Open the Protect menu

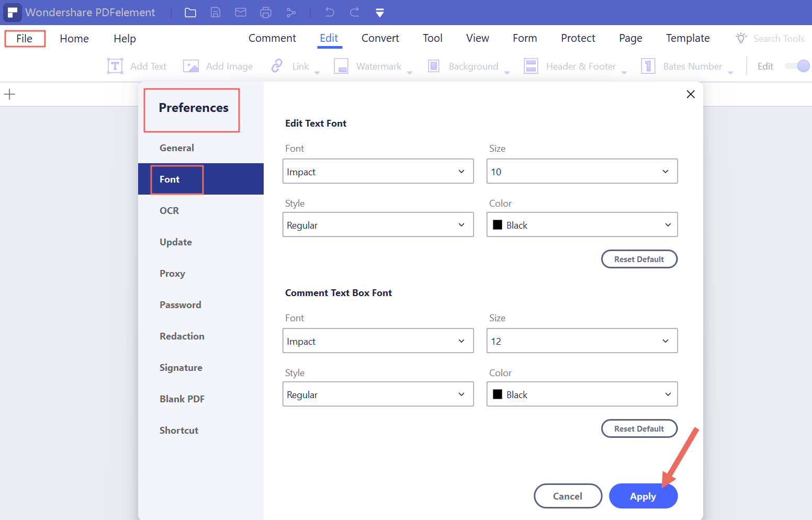(x=578, y=38)
